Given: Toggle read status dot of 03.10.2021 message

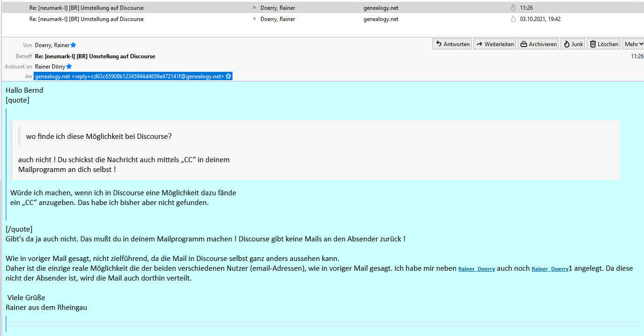Looking at the screenshot, I should point(254,19).
